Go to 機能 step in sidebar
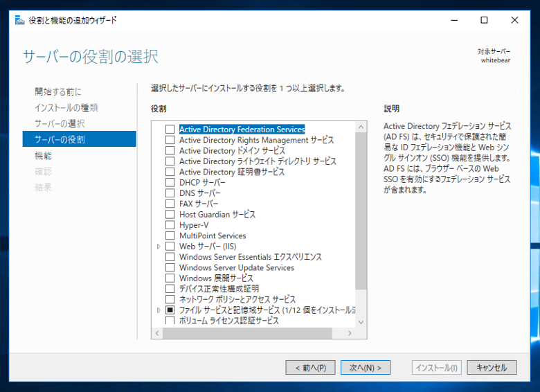540x392 pixels. pyautogui.click(x=43, y=156)
